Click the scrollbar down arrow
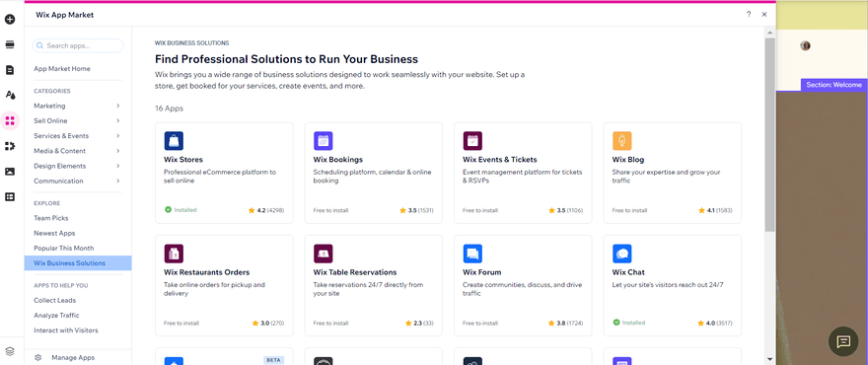This screenshot has height=365, width=868. 769,359
